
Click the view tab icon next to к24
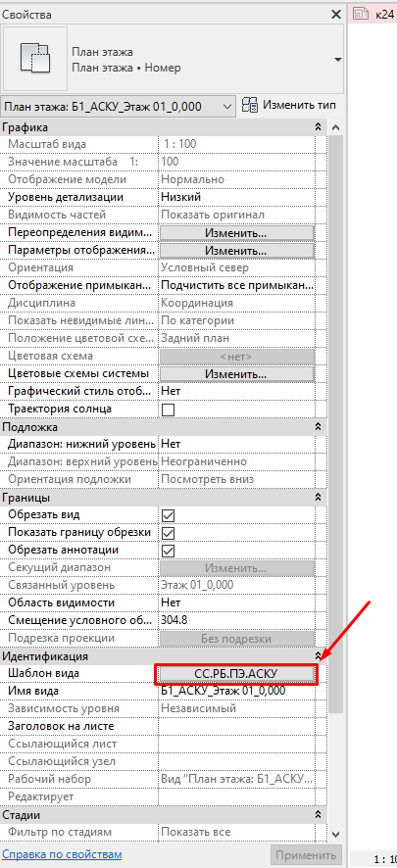[361, 14]
